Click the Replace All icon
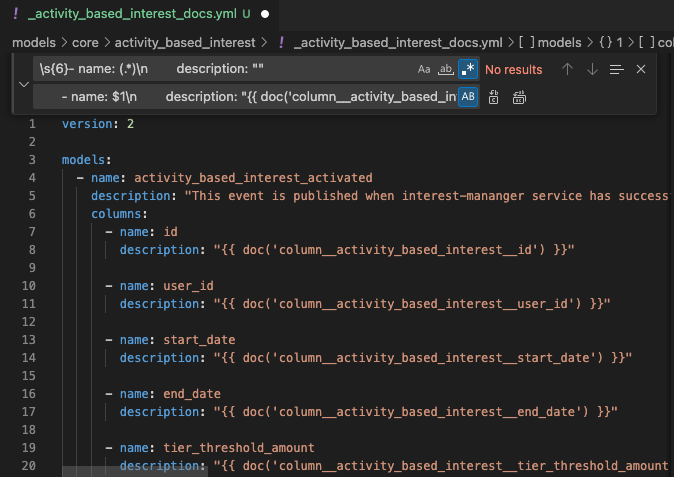Image resolution: width=674 pixels, height=477 pixels. pos(519,97)
